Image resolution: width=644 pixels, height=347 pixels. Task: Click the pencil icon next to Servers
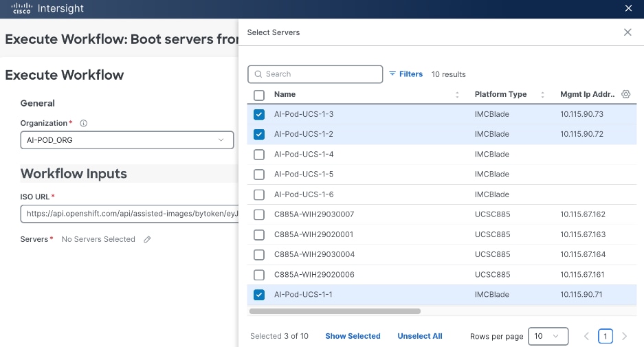click(147, 239)
